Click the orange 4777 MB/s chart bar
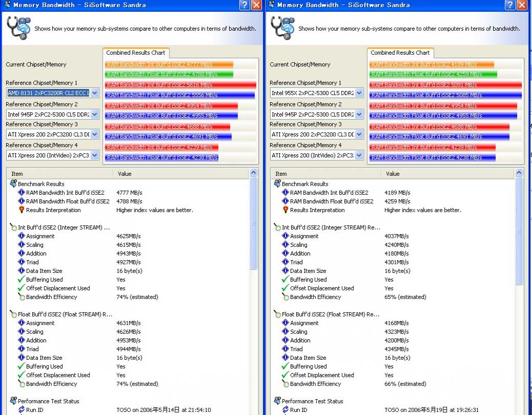This screenshot has height=415, width=532. click(169, 64)
